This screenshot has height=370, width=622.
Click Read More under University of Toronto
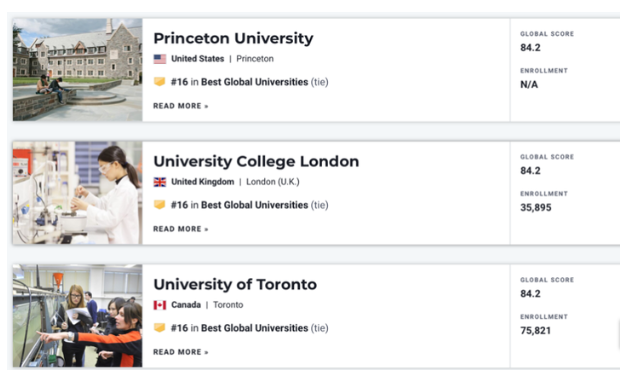pos(180,352)
